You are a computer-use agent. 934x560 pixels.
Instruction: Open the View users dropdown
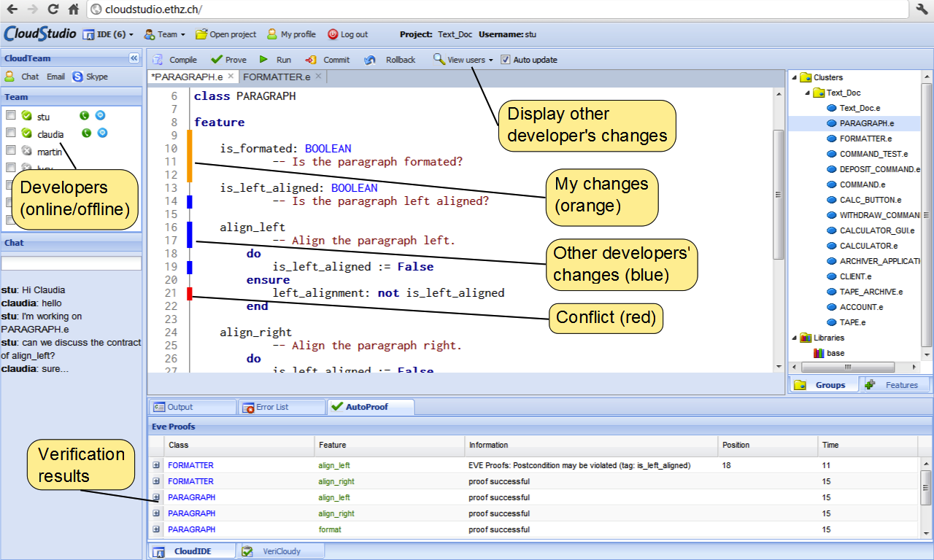tap(463, 60)
